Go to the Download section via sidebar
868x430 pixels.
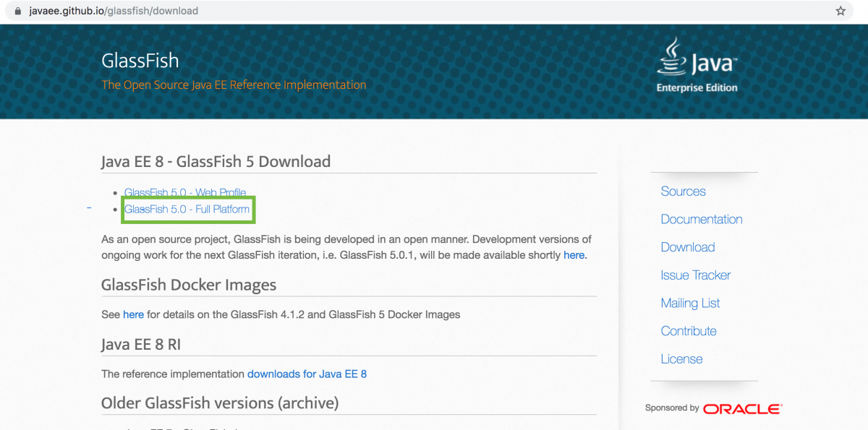pos(687,246)
